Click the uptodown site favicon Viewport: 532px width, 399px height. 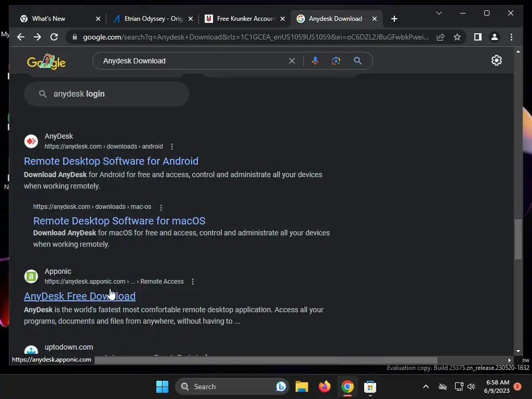31,350
